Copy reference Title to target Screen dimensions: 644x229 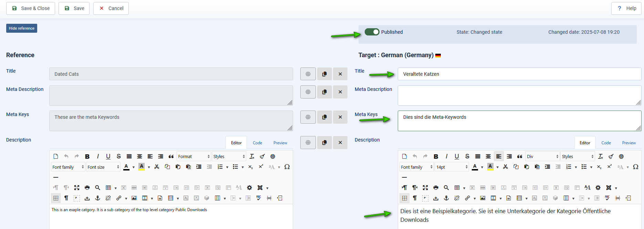pos(324,74)
